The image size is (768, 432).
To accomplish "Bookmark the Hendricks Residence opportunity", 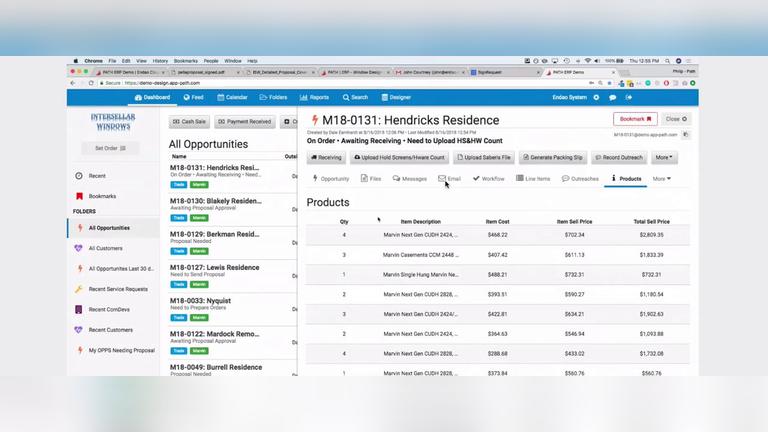I will tap(635, 119).
